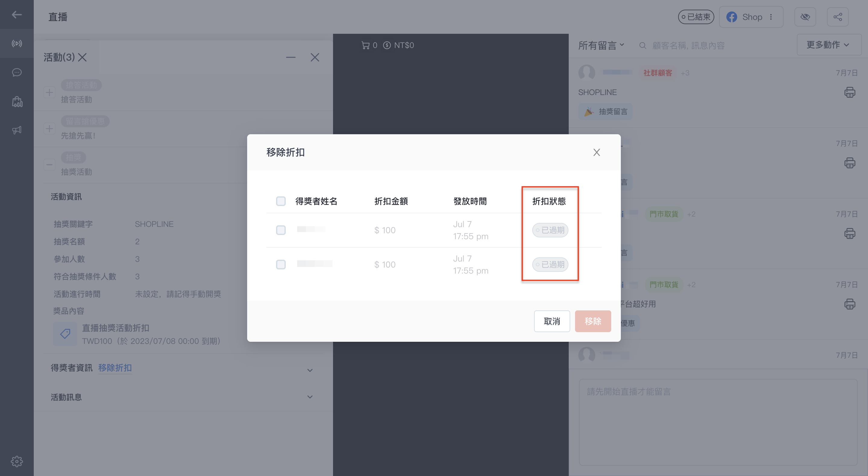
Task: Click second row 已過期 status badge
Action: tap(550, 265)
